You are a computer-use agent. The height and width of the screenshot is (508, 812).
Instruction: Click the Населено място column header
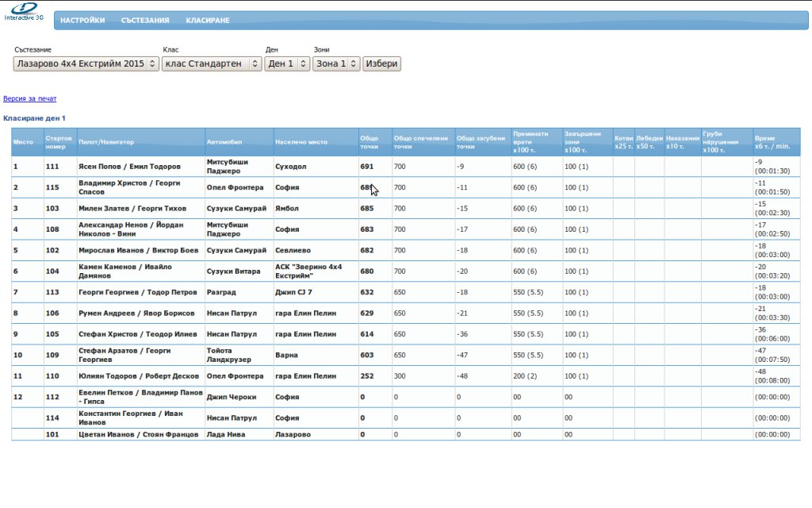pyautogui.click(x=301, y=142)
